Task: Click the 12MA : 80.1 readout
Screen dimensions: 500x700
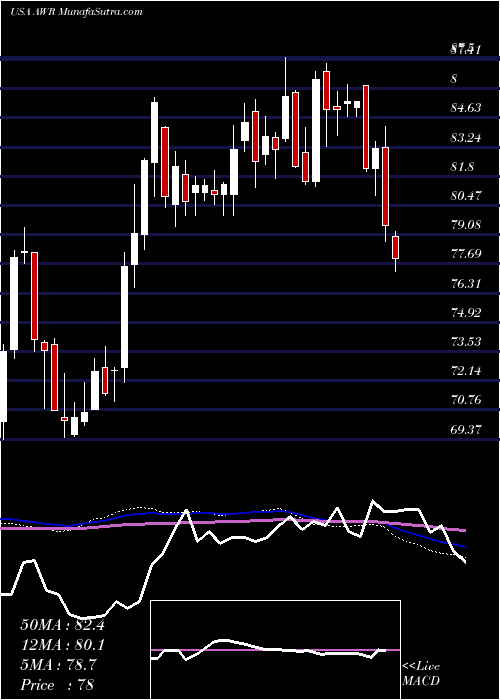Action: tap(63, 645)
